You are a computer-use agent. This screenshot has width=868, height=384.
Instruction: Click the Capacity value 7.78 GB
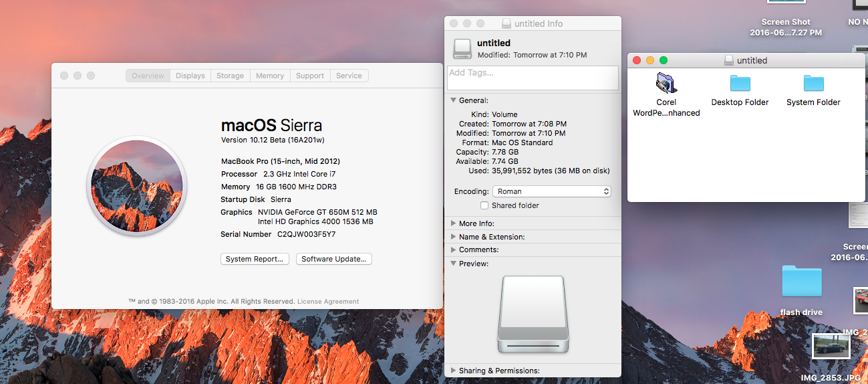(505, 152)
